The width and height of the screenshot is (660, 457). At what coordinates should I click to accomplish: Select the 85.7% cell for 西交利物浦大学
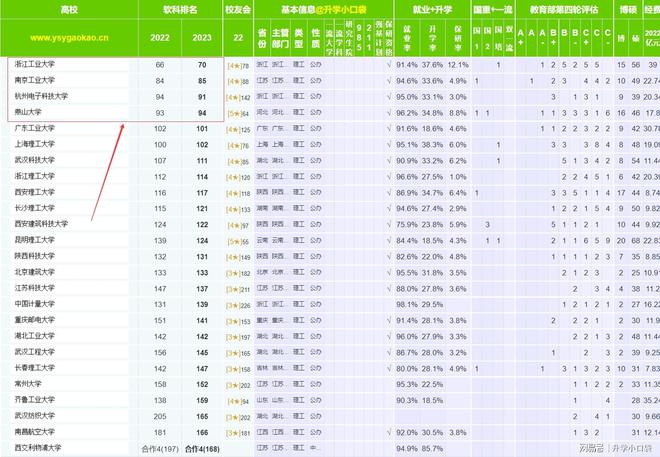432,449
